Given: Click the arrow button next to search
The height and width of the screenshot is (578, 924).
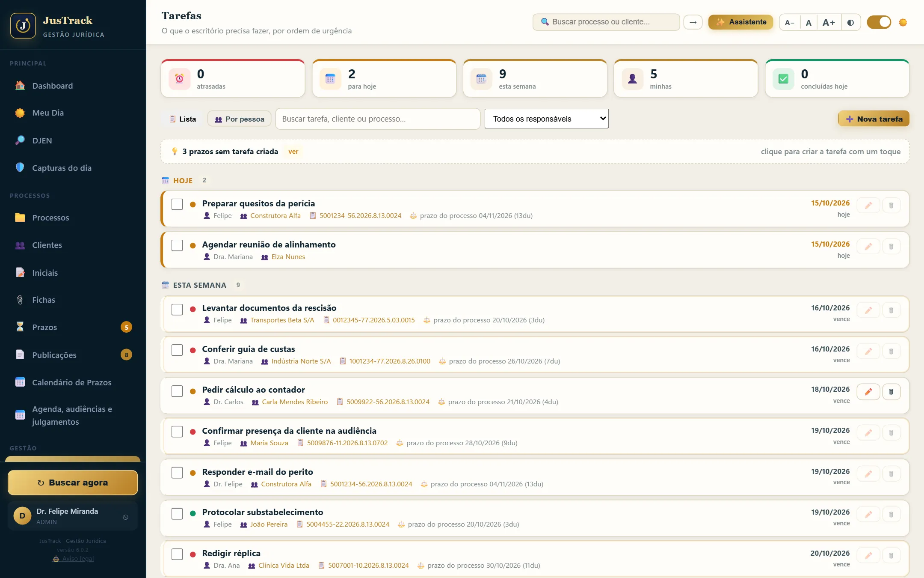Looking at the screenshot, I should pos(693,22).
